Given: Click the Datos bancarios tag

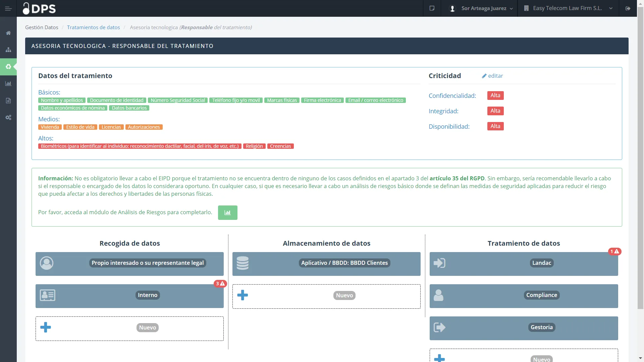Looking at the screenshot, I should pos(129,108).
